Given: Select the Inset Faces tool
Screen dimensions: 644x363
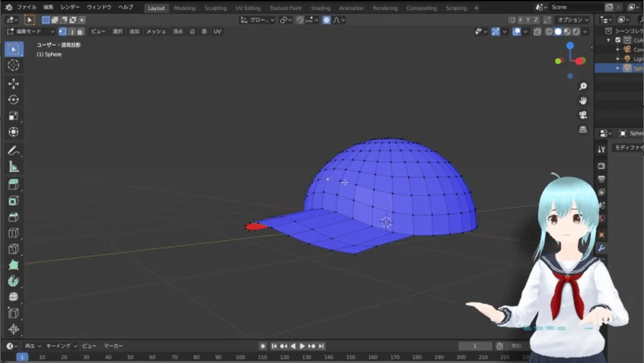Looking at the screenshot, I should (x=13, y=201).
